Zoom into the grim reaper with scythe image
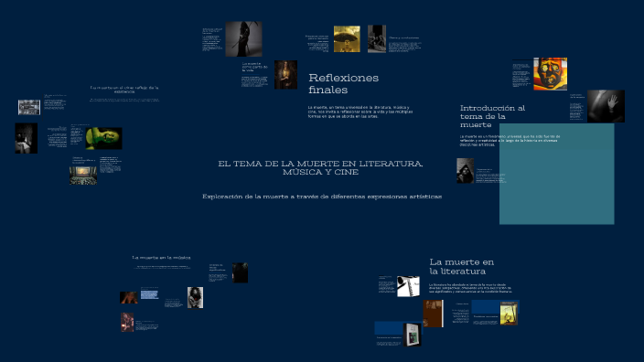Screen dimensions: 644x362 [243, 39]
